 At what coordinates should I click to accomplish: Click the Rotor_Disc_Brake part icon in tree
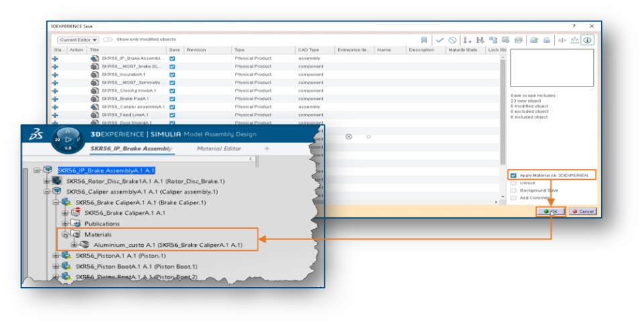click(x=56, y=181)
